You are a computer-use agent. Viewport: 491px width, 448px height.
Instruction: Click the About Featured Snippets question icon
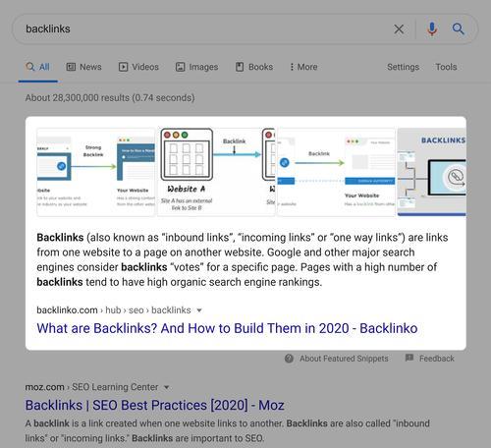pyautogui.click(x=289, y=359)
